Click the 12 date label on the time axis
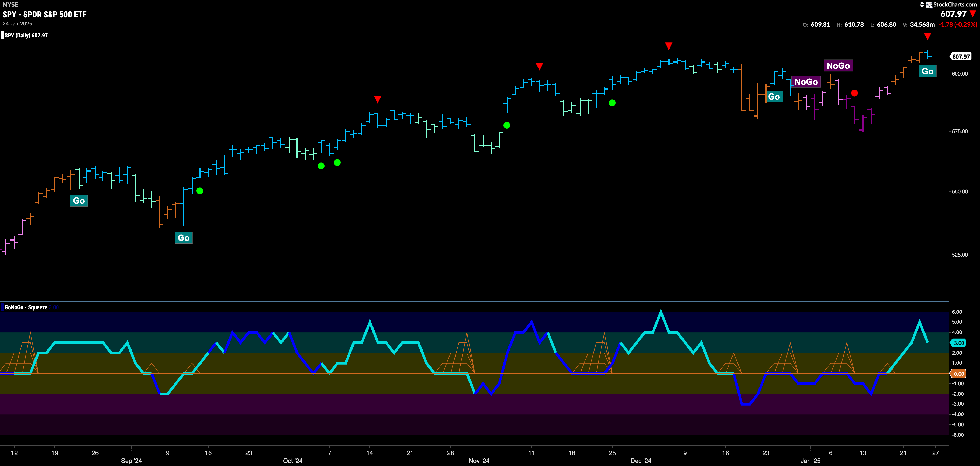 click(x=15, y=453)
